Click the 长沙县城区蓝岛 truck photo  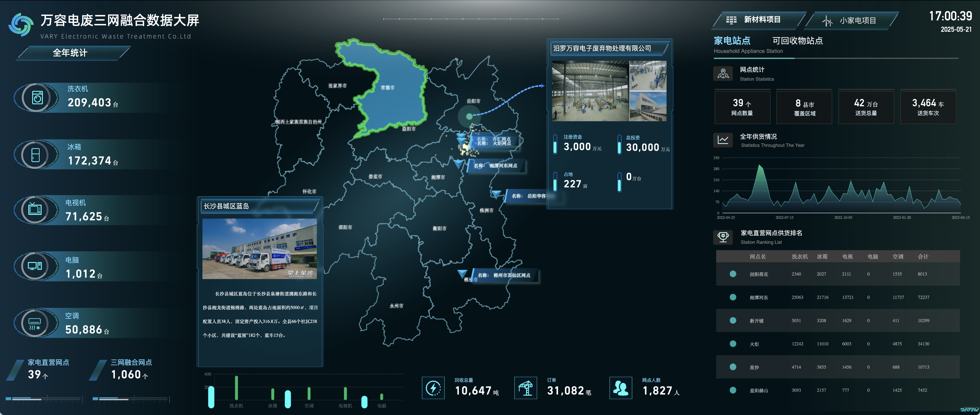tap(260, 249)
